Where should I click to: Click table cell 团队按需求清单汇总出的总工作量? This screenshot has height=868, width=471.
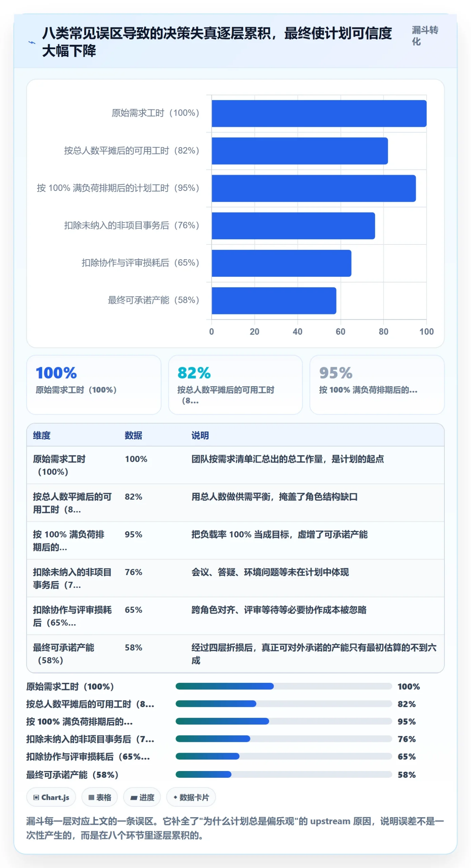click(287, 459)
